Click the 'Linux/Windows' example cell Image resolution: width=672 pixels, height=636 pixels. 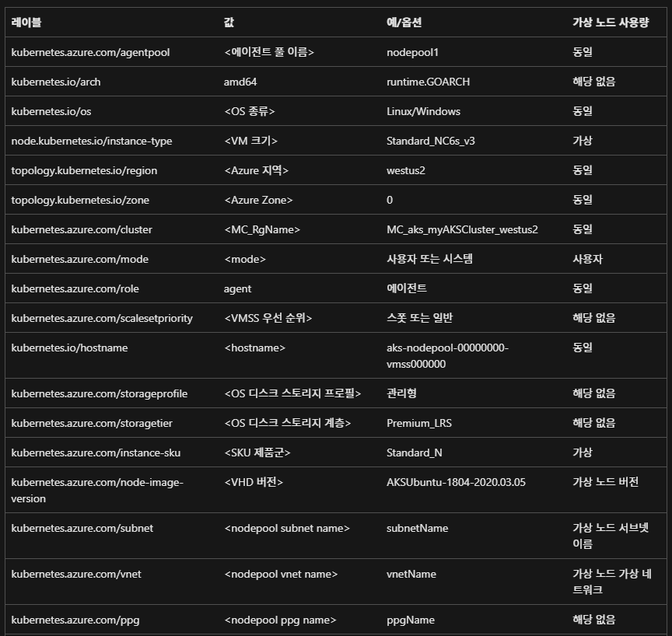[x=423, y=111]
